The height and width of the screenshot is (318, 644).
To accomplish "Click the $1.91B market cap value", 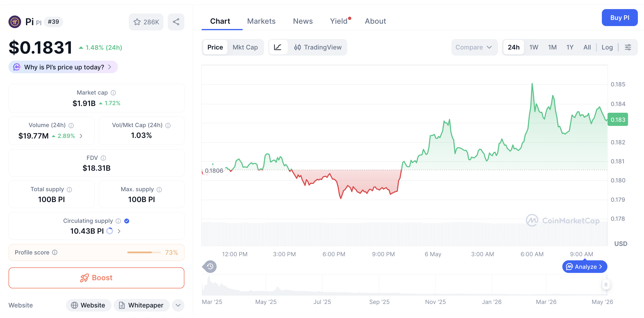I will (84, 103).
